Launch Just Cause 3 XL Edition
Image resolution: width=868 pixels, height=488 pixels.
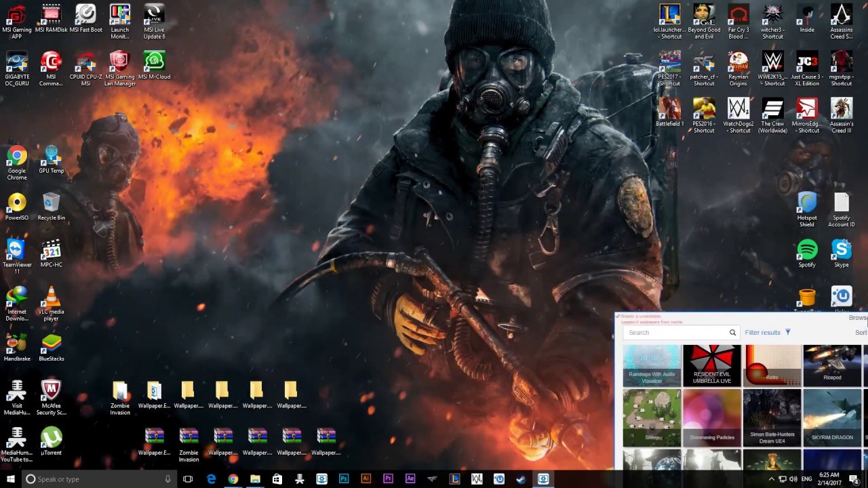tap(807, 68)
